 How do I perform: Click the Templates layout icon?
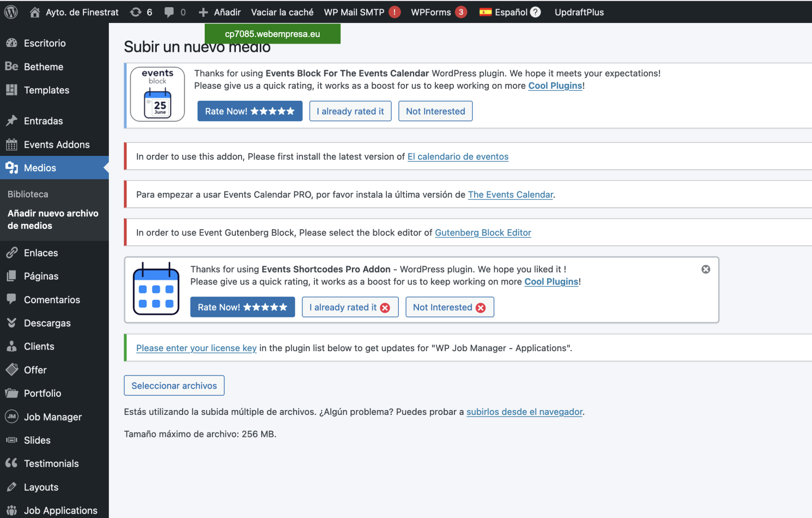pos(12,90)
